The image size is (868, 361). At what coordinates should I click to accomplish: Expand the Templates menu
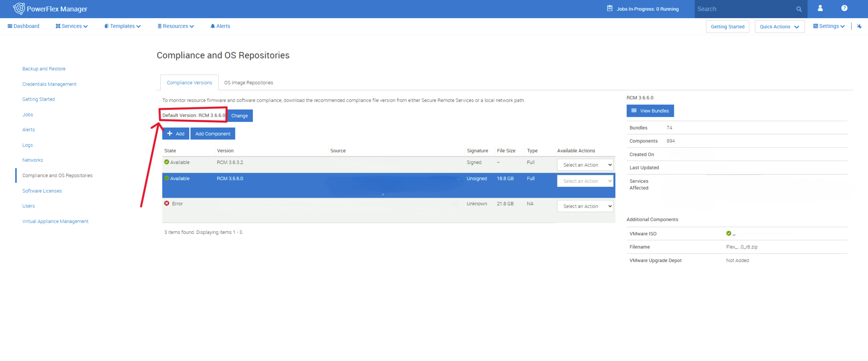click(123, 26)
